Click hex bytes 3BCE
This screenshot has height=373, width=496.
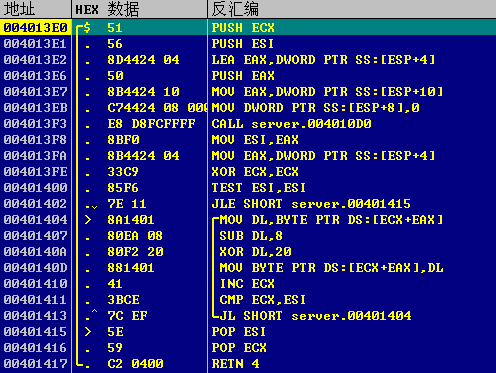123,300
